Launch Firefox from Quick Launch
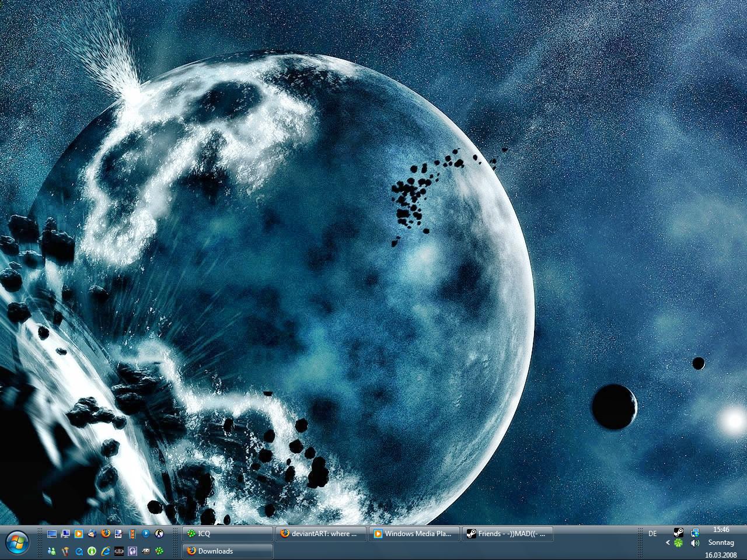747x560 pixels. [x=106, y=533]
